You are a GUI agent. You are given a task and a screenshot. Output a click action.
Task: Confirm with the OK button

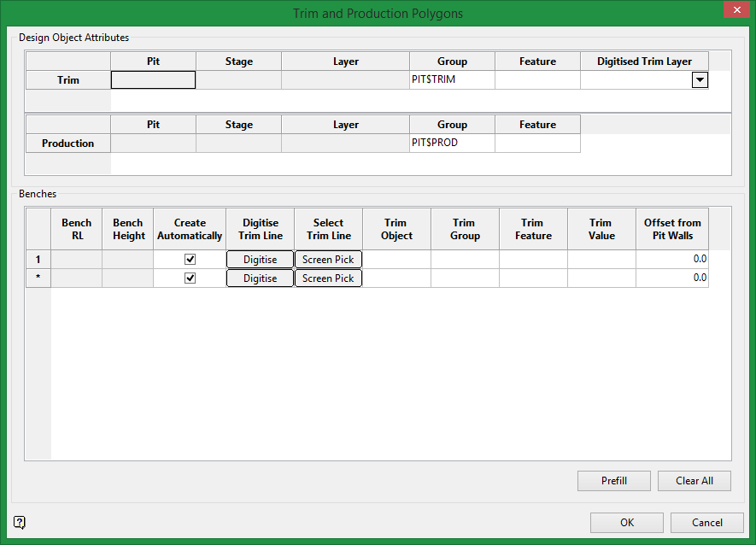pos(627,523)
